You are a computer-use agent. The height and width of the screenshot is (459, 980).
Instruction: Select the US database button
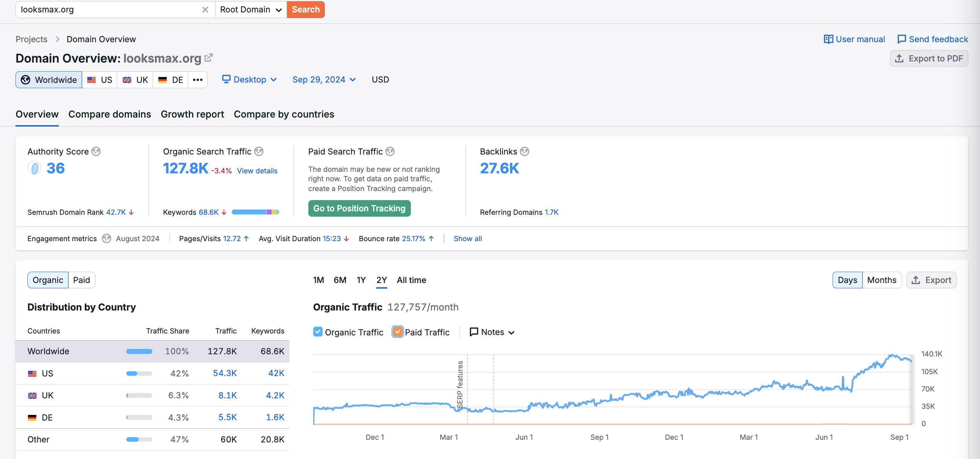(100, 80)
